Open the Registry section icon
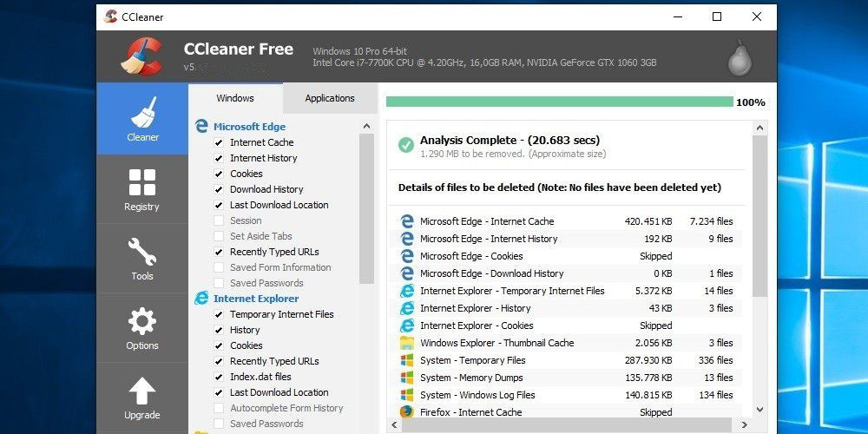Screen dimensions: 868x434 tap(142, 182)
